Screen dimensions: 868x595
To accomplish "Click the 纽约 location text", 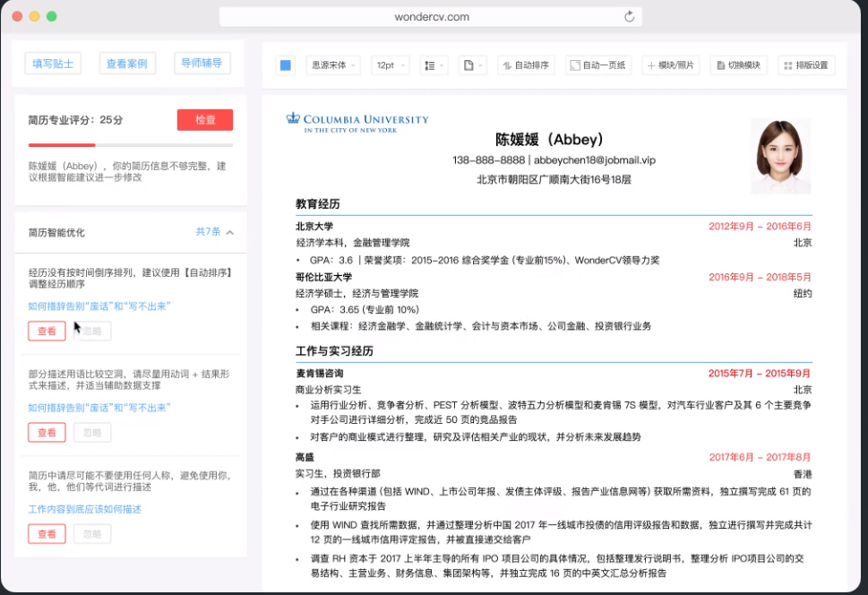I will coord(803,294).
